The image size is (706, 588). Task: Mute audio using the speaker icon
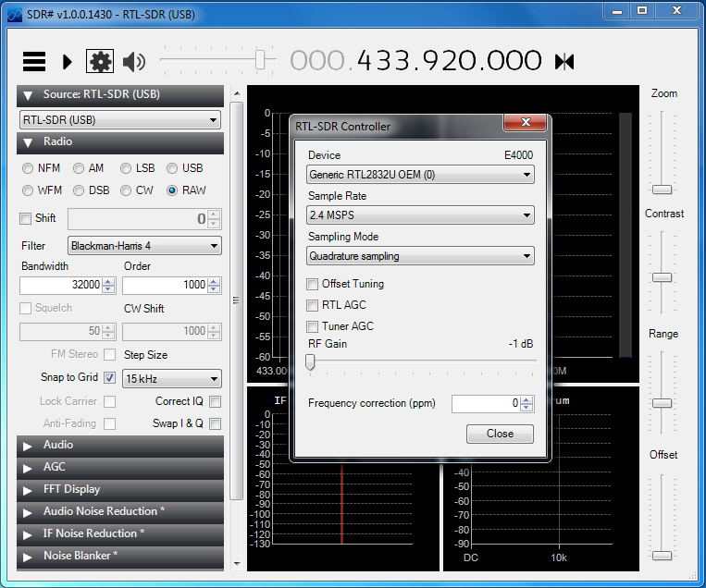point(134,62)
